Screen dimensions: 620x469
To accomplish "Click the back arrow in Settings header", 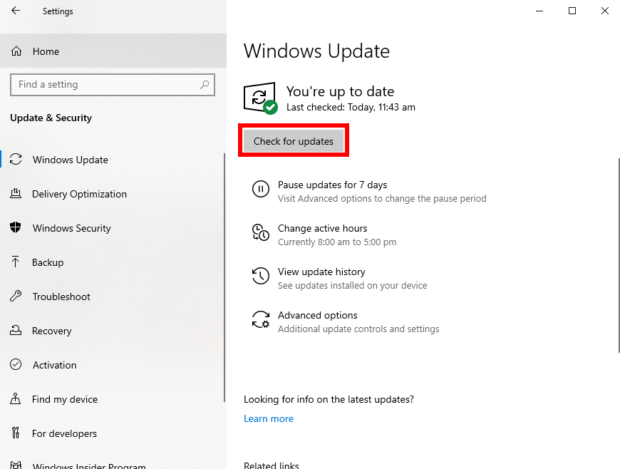I will 15,11.
